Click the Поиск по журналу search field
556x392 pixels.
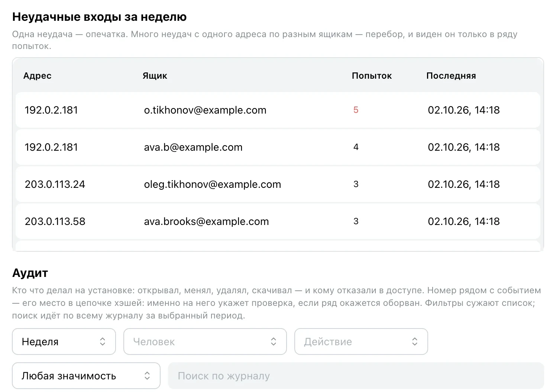[356, 376]
